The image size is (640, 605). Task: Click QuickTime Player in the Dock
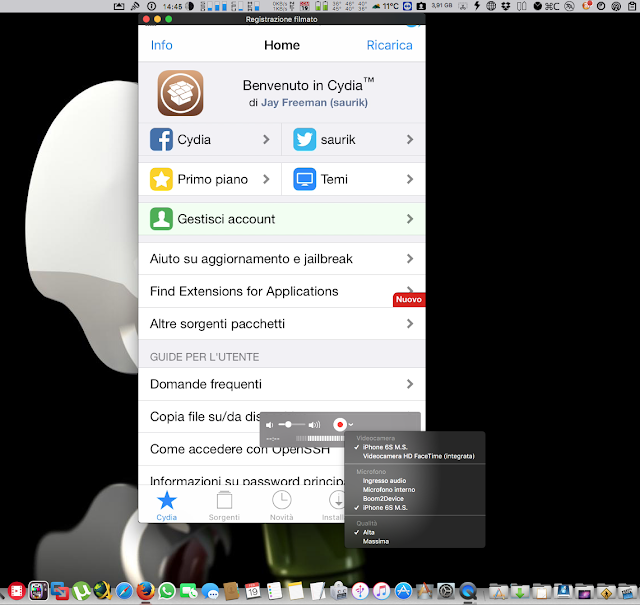pyautogui.click(x=468, y=591)
